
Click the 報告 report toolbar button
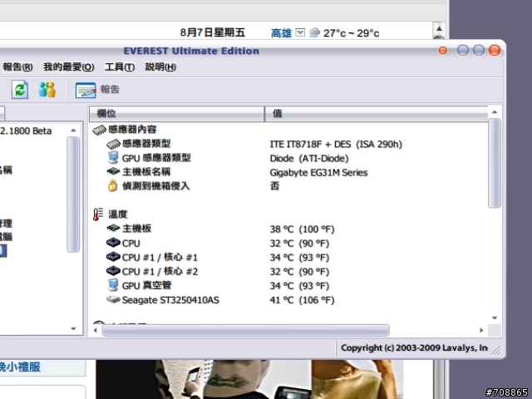(x=97, y=90)
